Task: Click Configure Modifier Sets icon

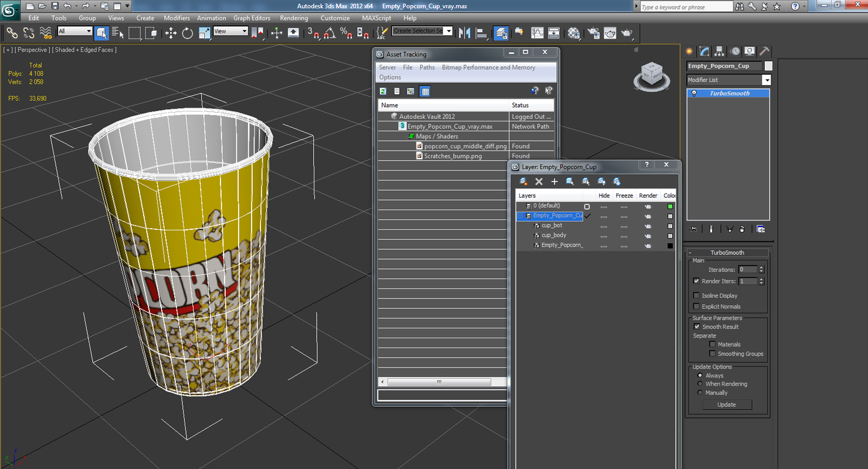Action: 761,229
